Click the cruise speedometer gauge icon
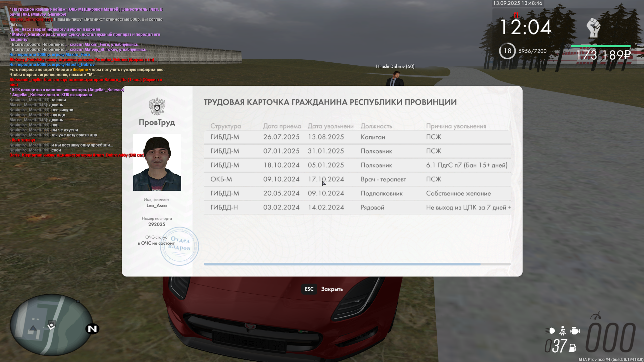 [596, 316]
